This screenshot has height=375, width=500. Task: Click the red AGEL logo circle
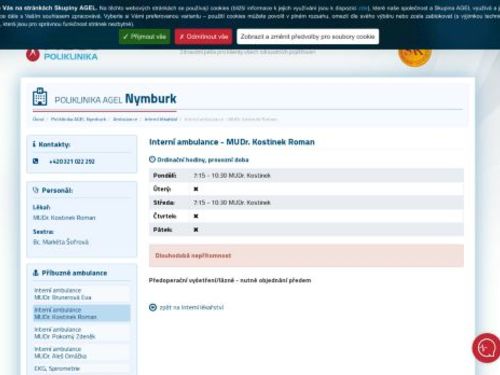click(33, 55)
